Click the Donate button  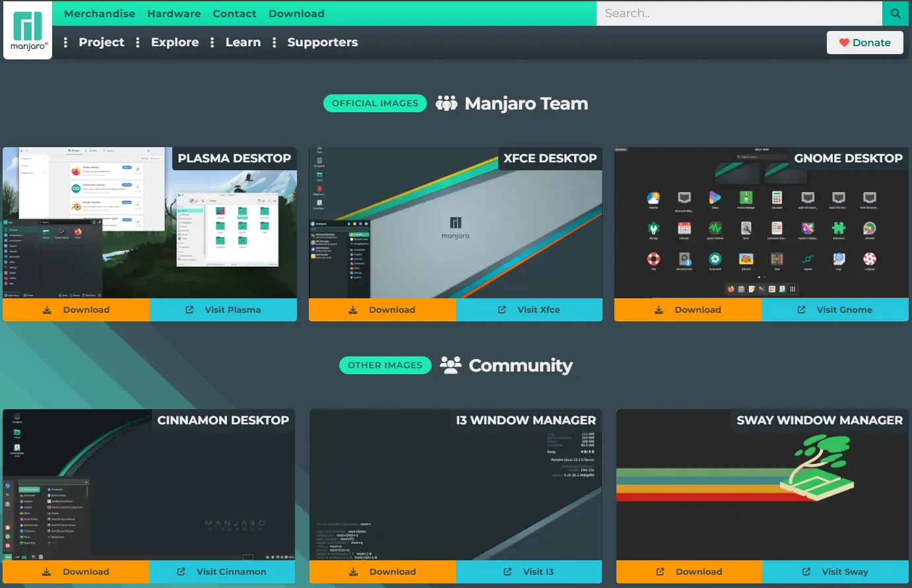(x=864, y=43)
